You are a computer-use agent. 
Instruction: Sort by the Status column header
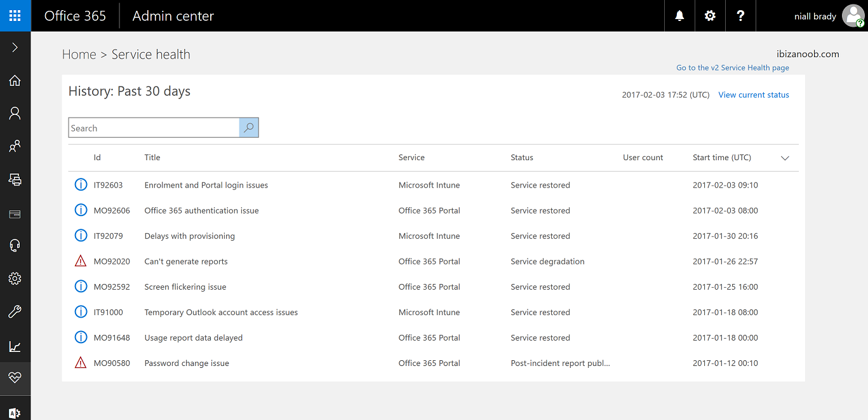[522, 158]
